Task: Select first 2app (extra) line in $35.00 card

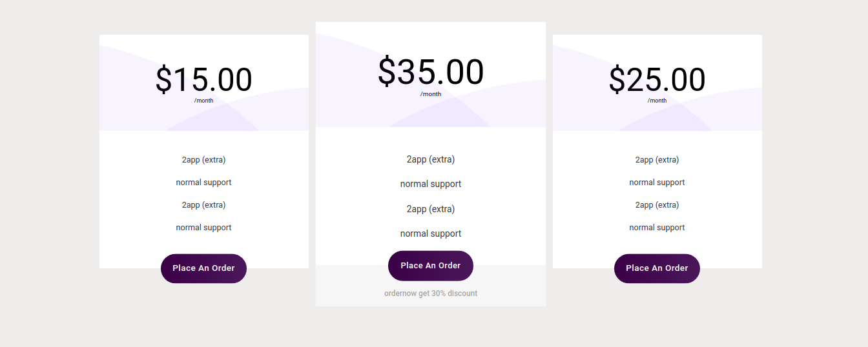Action: [x=431, y=159]
